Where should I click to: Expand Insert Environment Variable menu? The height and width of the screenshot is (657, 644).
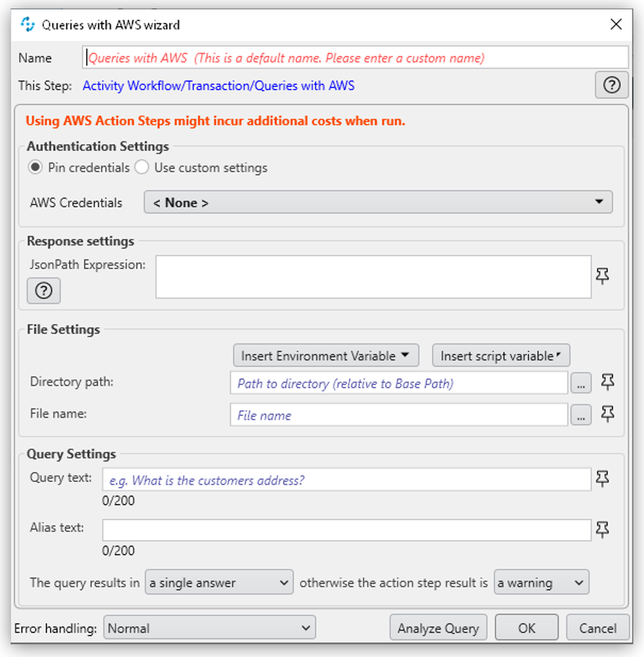pyautogui.click(x=326, y=356)
